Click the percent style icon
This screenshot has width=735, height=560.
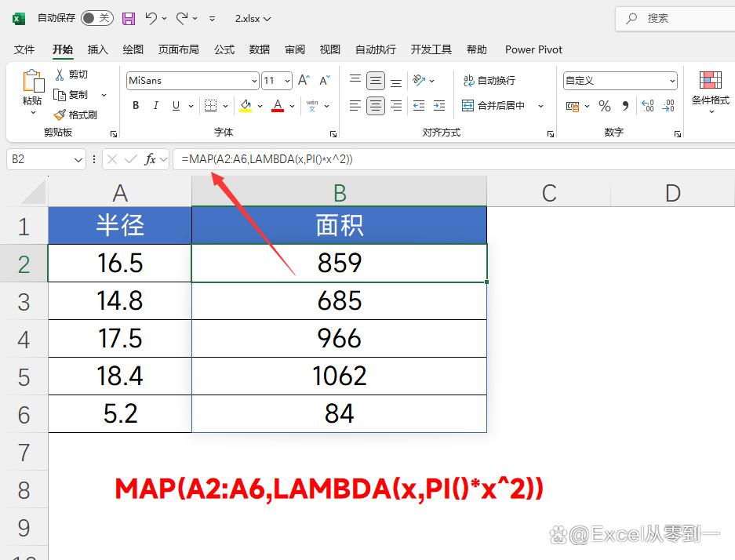(604, 106)
